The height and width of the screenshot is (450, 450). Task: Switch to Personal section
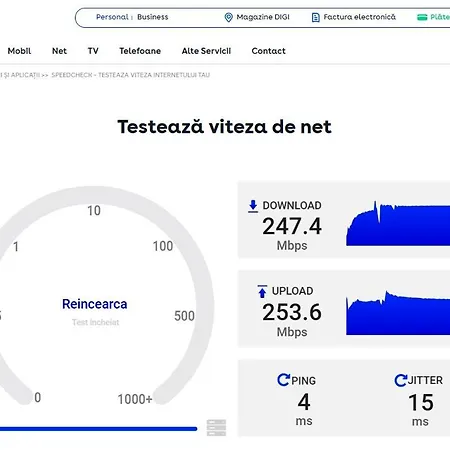tap(112, 17)
